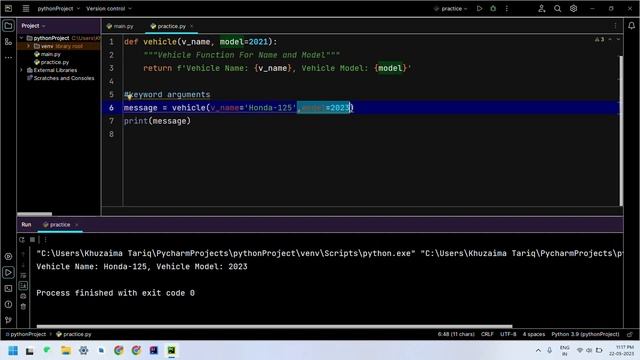
Task: Toggle read-only lock in status bar
Action: pos(630,334)
